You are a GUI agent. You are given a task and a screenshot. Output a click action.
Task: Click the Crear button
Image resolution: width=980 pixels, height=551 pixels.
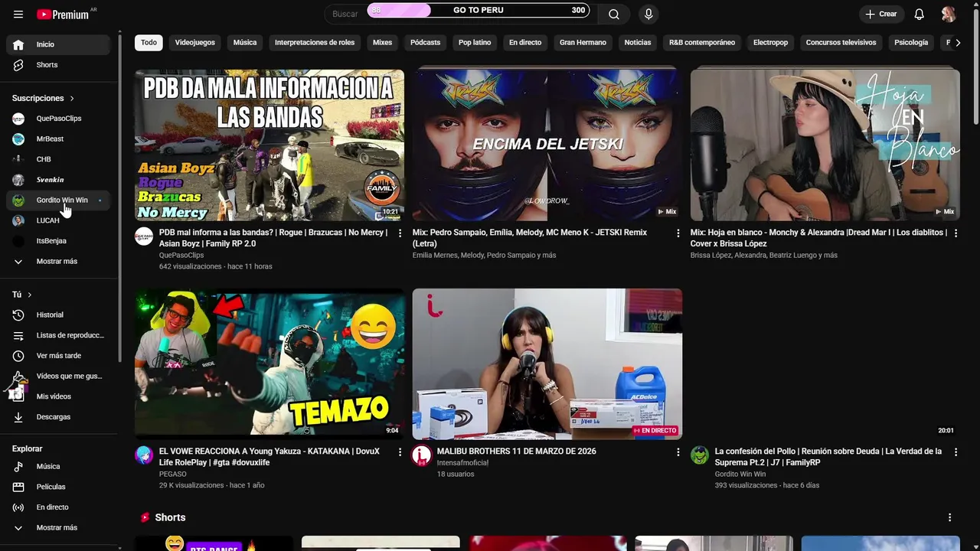tap(881, 14)
